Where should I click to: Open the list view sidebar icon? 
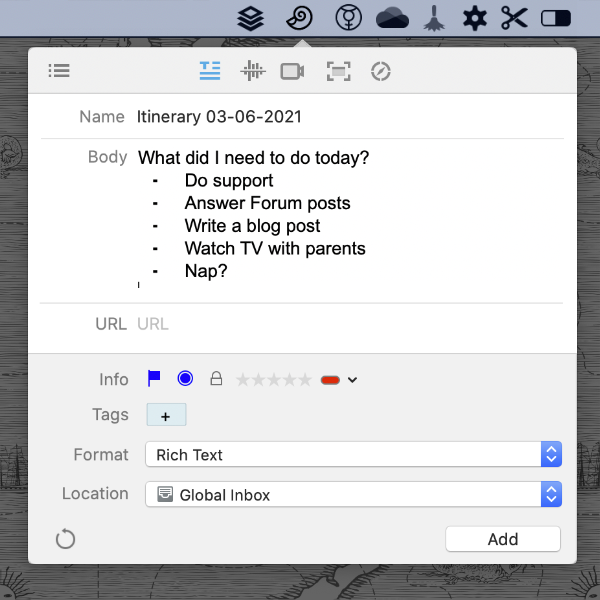point(59,70)
